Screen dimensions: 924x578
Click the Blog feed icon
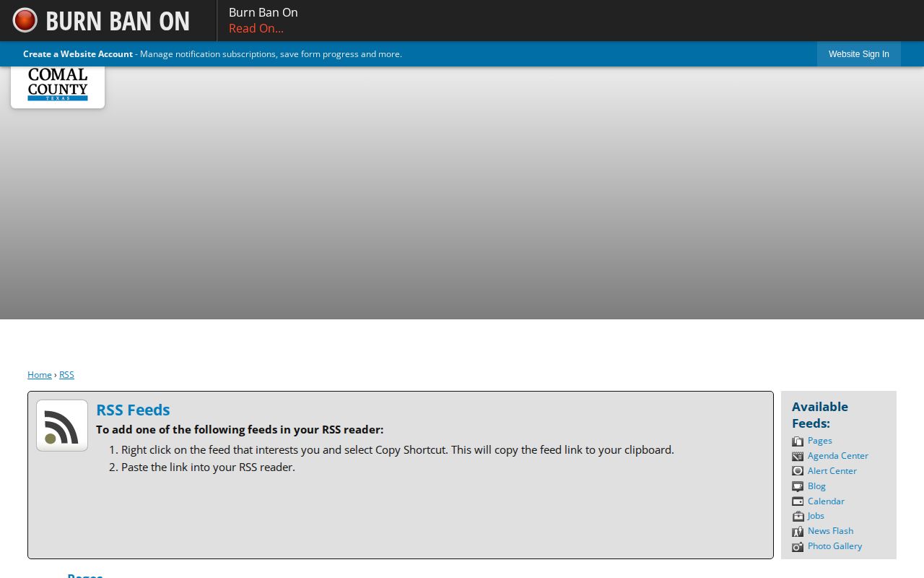pyautogui.click(x=798, y=486)
